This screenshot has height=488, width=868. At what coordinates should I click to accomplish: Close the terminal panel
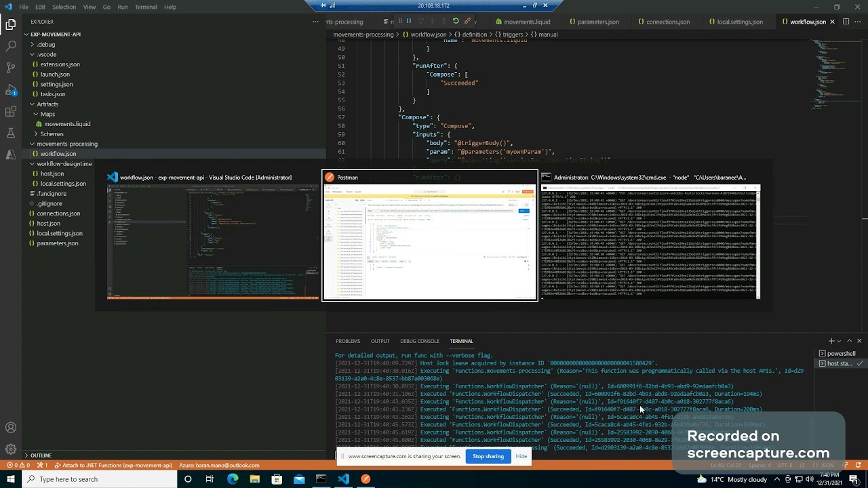pyautogui.click(x=859, y=341)
